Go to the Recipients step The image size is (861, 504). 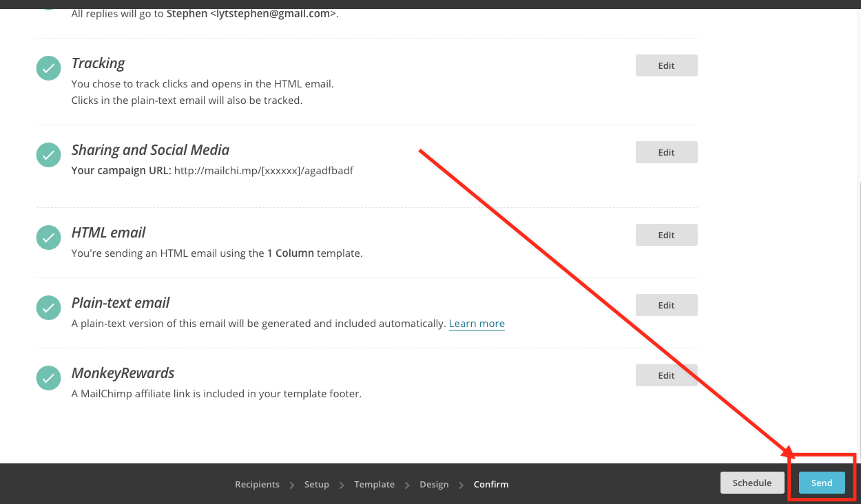[x=257, y=484]
